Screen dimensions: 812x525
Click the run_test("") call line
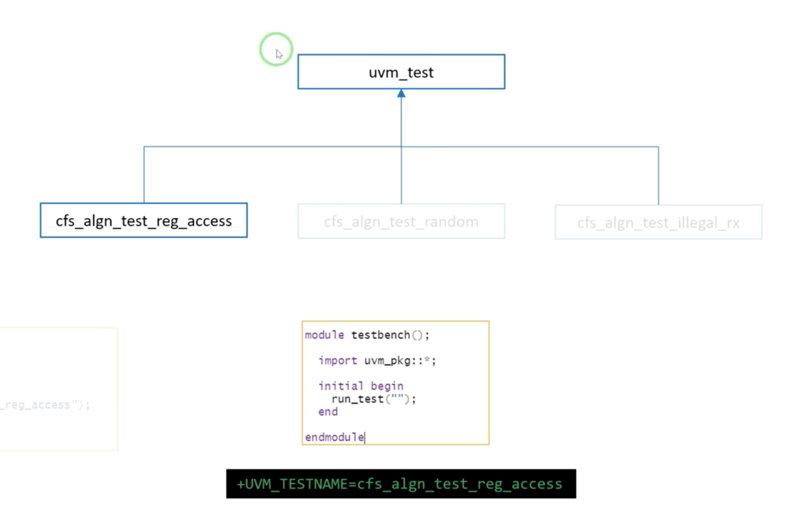[x=374, y=399]
